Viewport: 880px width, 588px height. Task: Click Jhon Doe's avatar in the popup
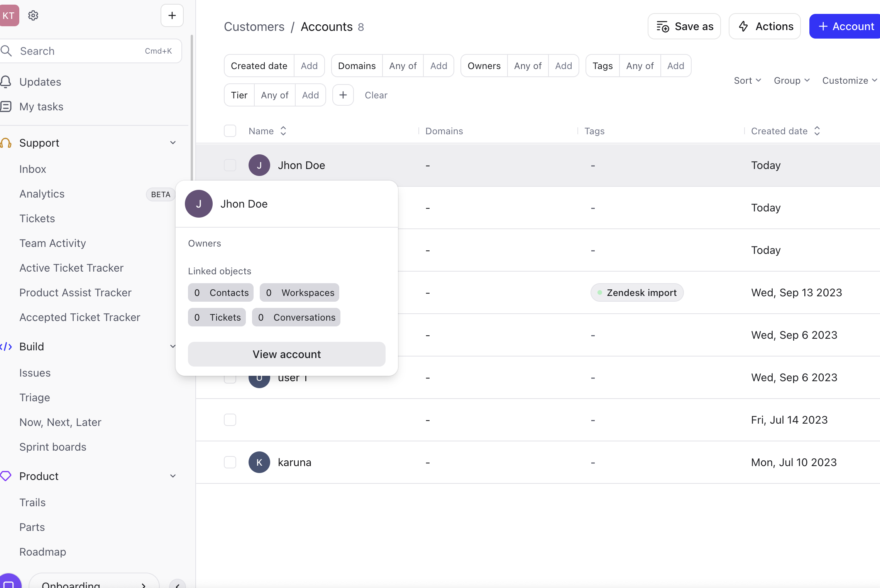click(199, 204)
